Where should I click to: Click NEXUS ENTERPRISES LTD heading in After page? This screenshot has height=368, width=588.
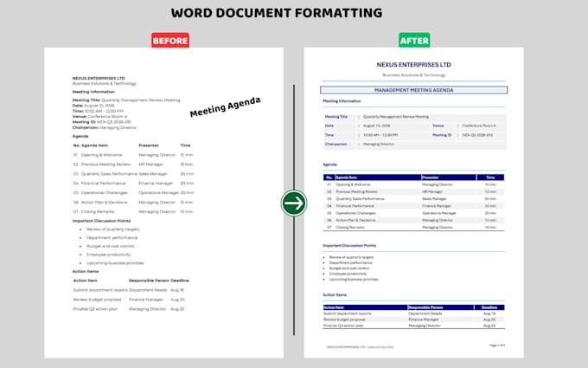tap(413, 65)
